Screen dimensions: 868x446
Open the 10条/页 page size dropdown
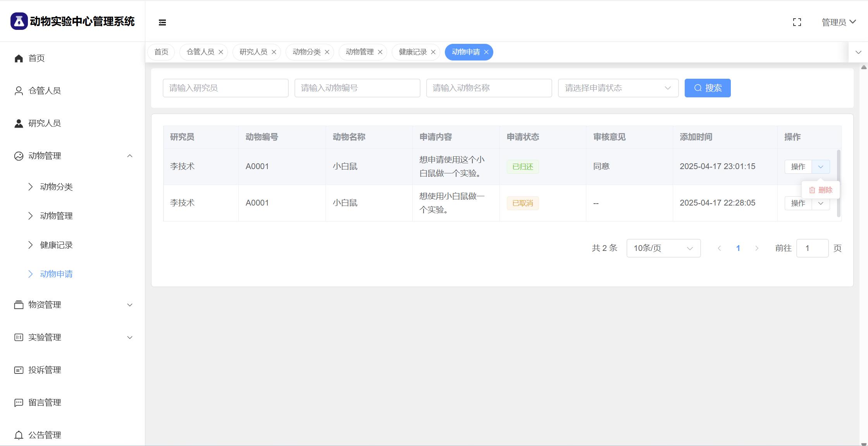coord(663,248)
